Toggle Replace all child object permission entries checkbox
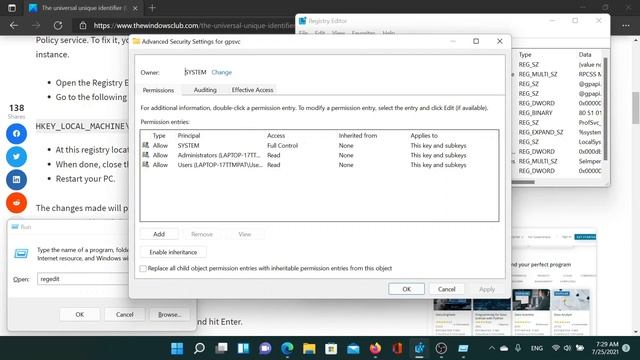This screenshot has height=360, width=640. click(x=143, y=268)
